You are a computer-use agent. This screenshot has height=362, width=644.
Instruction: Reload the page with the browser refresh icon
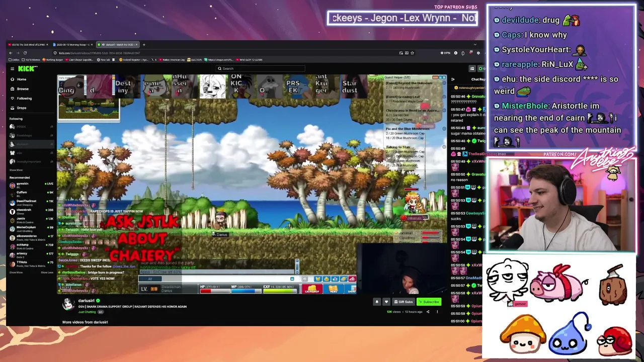coord(25,53)
